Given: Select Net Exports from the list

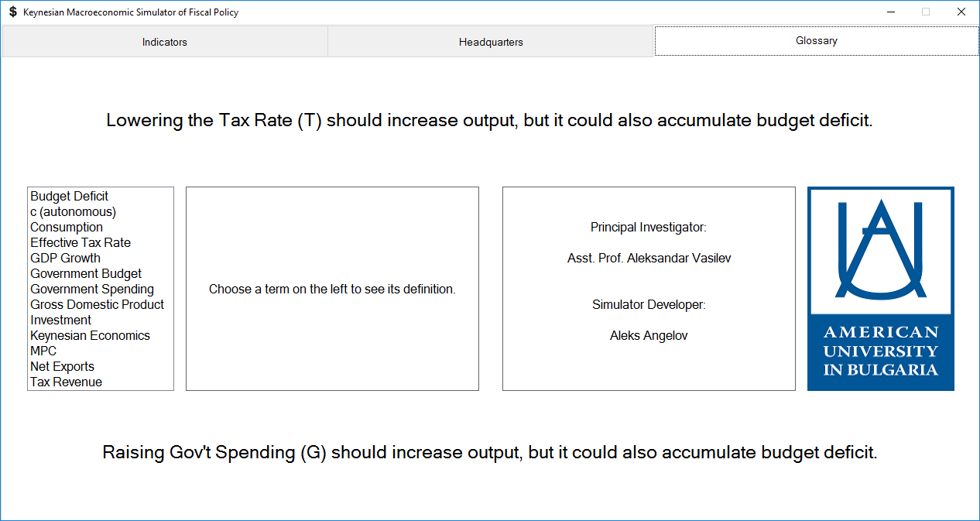Looking at the screenshot, I should [63, 367].
